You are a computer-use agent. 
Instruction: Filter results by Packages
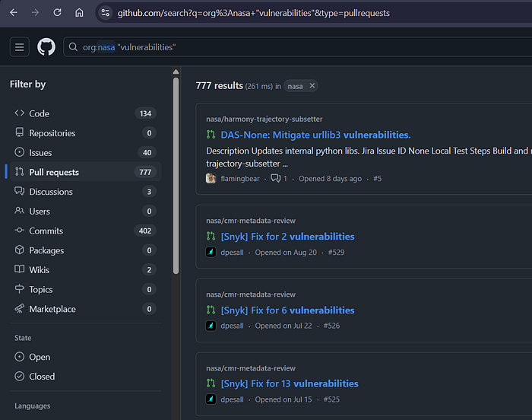[85, 250]
